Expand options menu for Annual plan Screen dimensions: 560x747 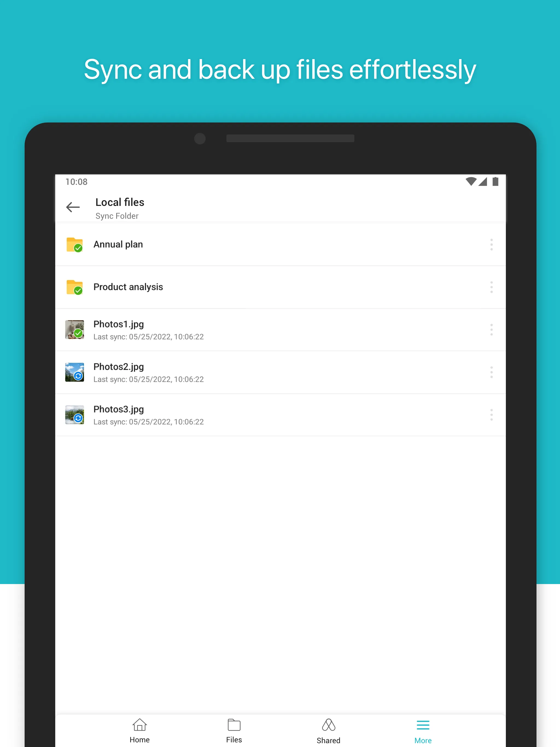492,244
